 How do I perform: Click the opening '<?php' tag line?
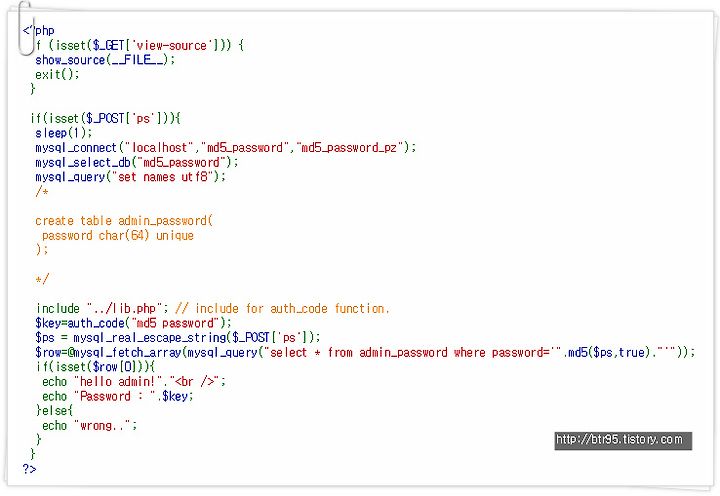pos(39,31)
